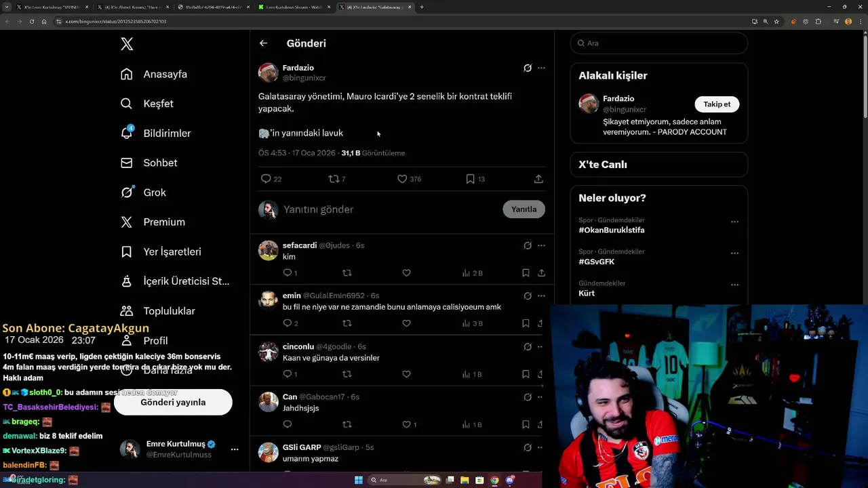868x488 pixels.
Task: Open more options on Can's reply
Action: [x=541, y=396]
